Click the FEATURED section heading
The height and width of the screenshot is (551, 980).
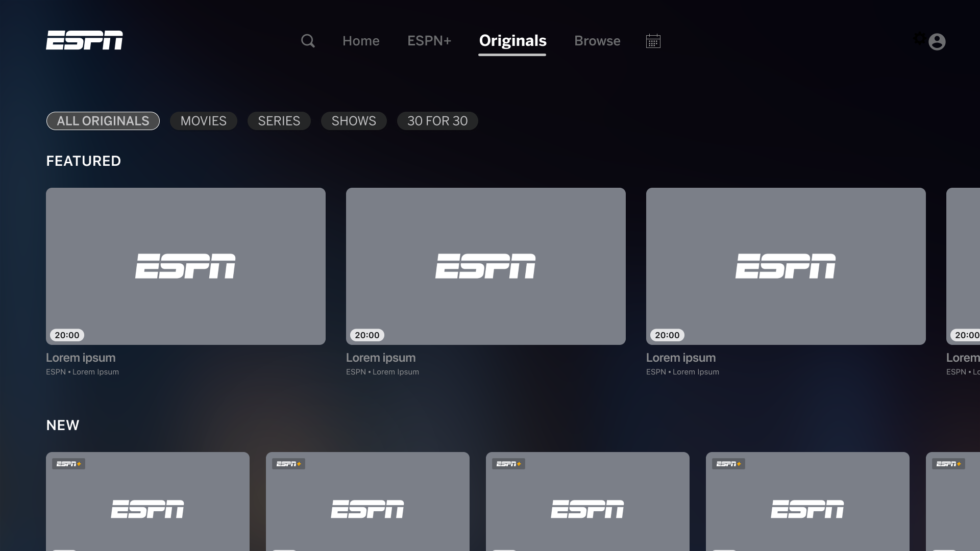tap(84, 161)
